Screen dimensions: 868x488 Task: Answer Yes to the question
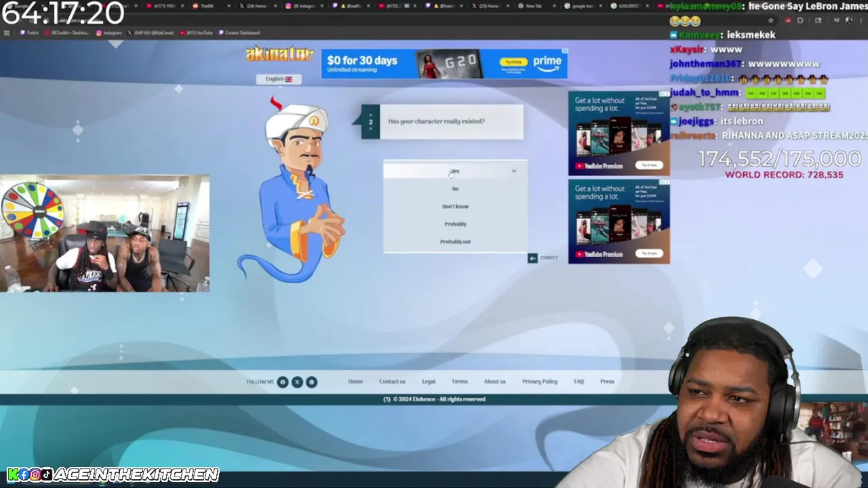click(x=455, y=171)
